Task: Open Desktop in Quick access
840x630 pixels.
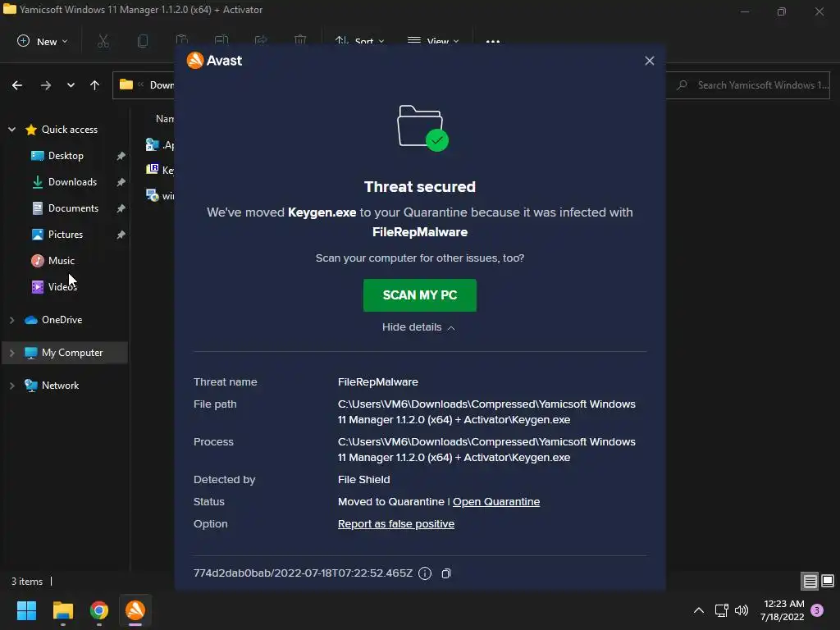Action: coord(66,156)
